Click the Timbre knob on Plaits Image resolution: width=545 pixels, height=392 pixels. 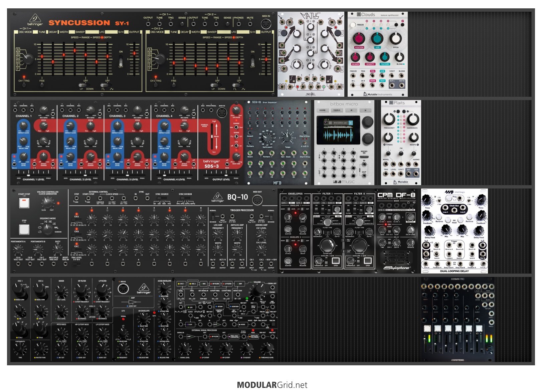388,137
